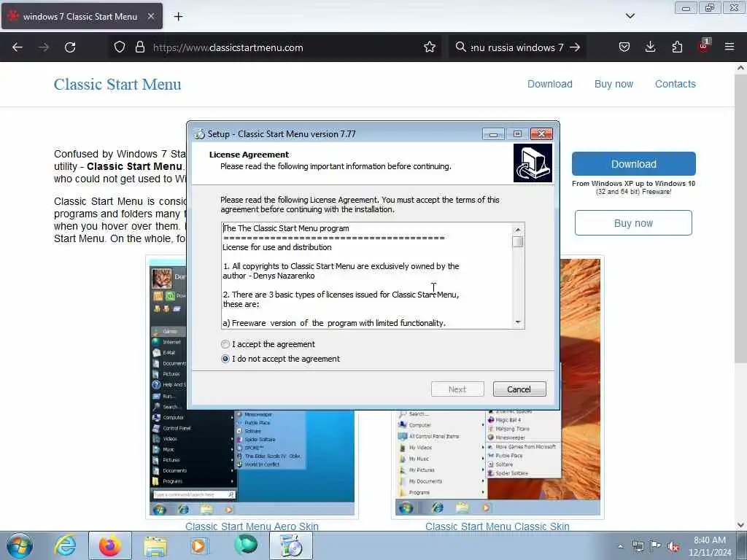This screenshot has height=560, width=747.
Task: Open a new browser tab
Action: pos(178,17)
